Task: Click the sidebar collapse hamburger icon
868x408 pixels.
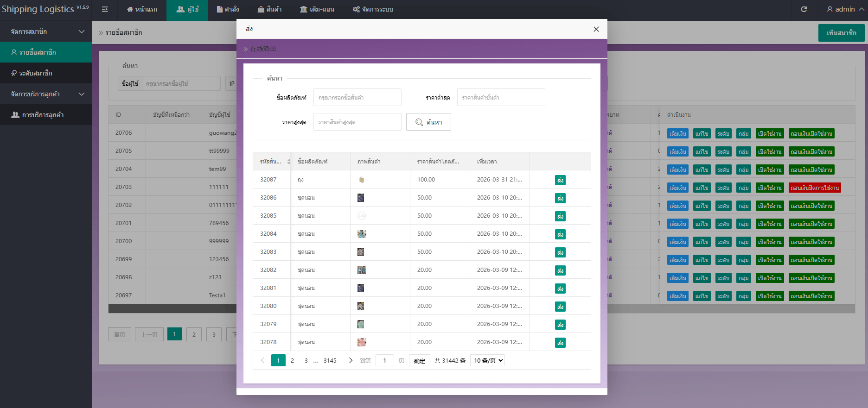Action: click(105, 9)
